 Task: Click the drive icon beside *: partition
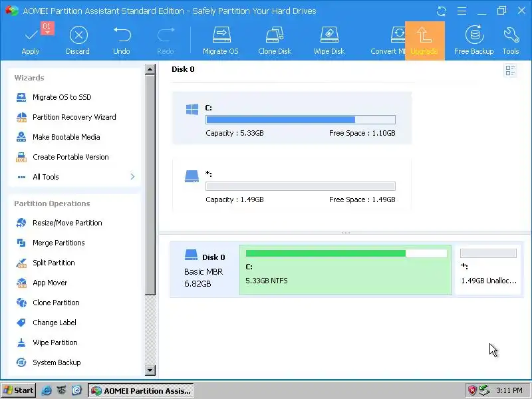click(x=192, y=176)
